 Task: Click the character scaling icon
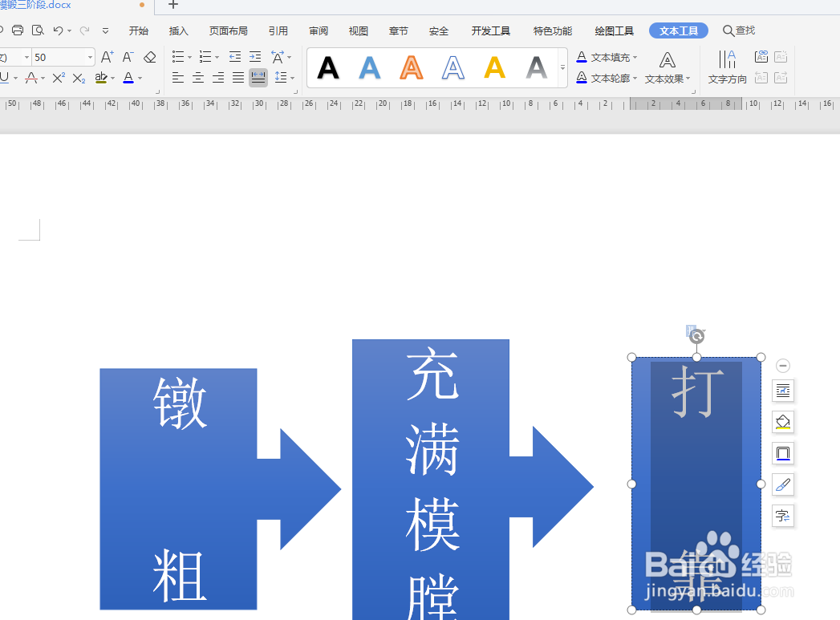point(278,57)
